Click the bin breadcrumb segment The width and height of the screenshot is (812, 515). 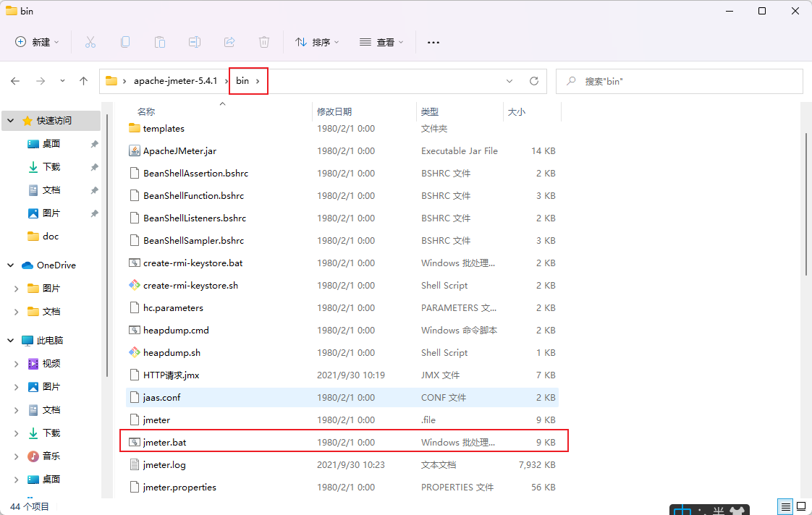pos(242,81)
